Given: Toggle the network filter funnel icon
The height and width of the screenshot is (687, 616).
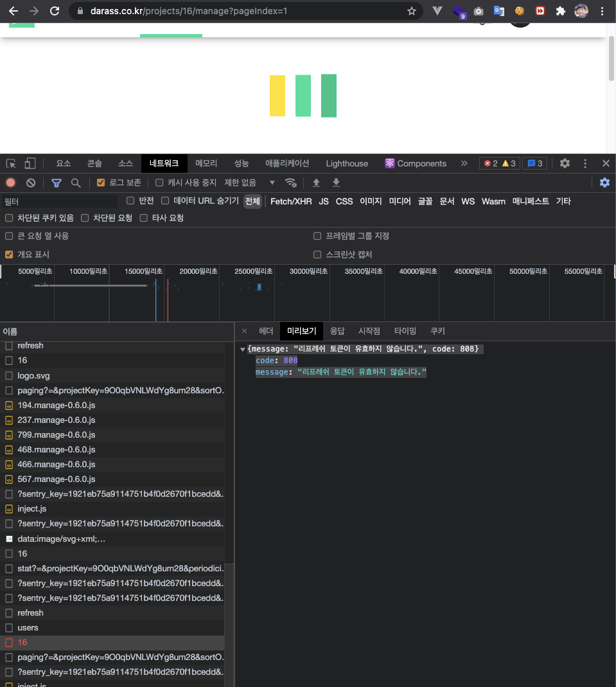Looking at the screenshot, I should (x=57, y=183).
